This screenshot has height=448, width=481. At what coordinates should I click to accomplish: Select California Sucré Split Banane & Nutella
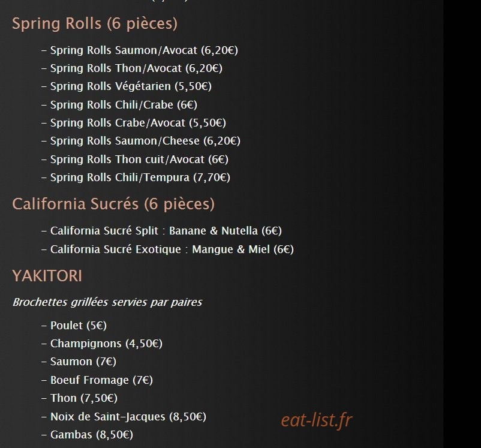coord(162,231)
